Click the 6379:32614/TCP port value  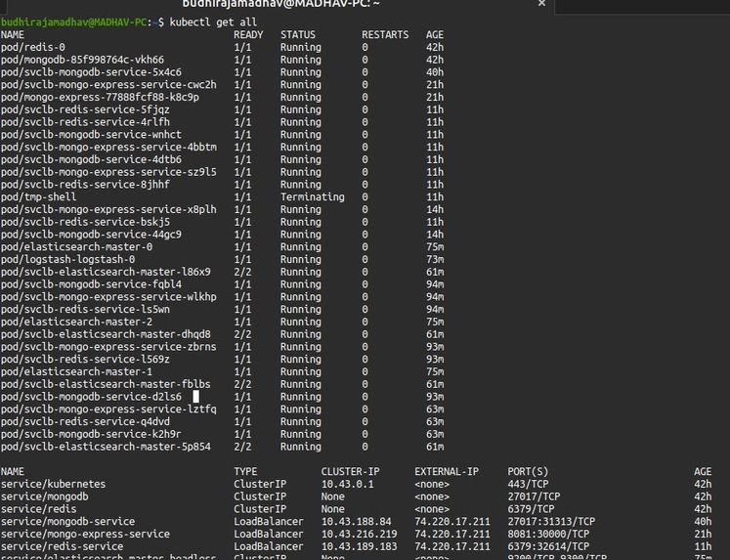coord(548,546)
